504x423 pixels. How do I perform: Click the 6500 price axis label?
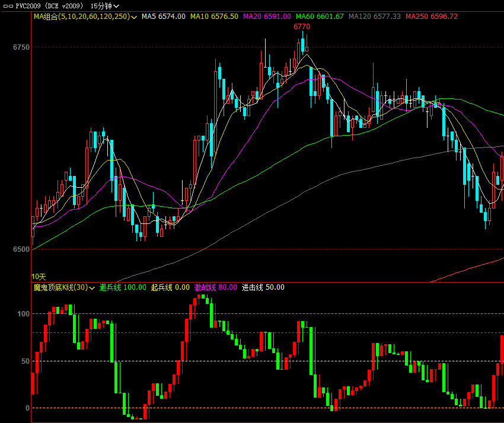click(x=21, y=249)
